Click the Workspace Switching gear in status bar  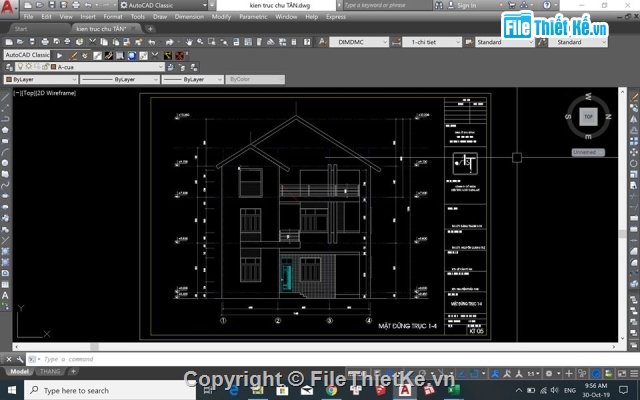tap(549, 373)
